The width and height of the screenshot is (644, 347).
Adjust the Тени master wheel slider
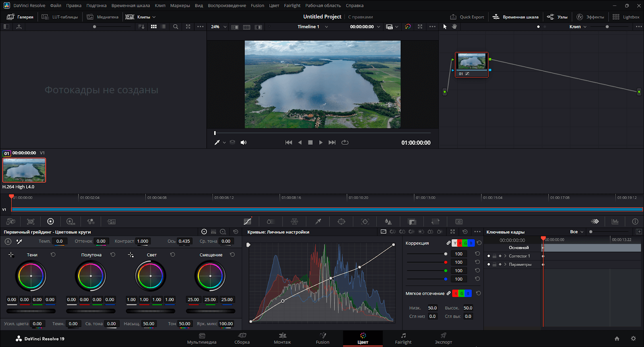click(x=31, y=311)
